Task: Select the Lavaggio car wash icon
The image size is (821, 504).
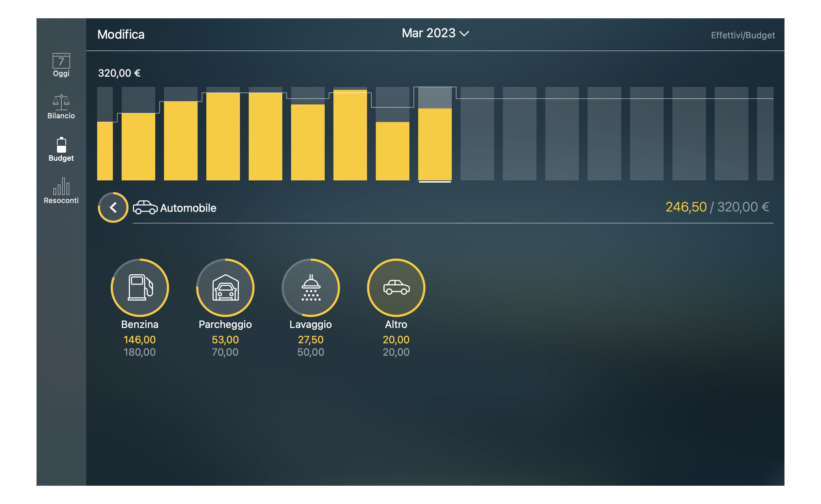Action: pyautogui.click(x=310, y=287)
